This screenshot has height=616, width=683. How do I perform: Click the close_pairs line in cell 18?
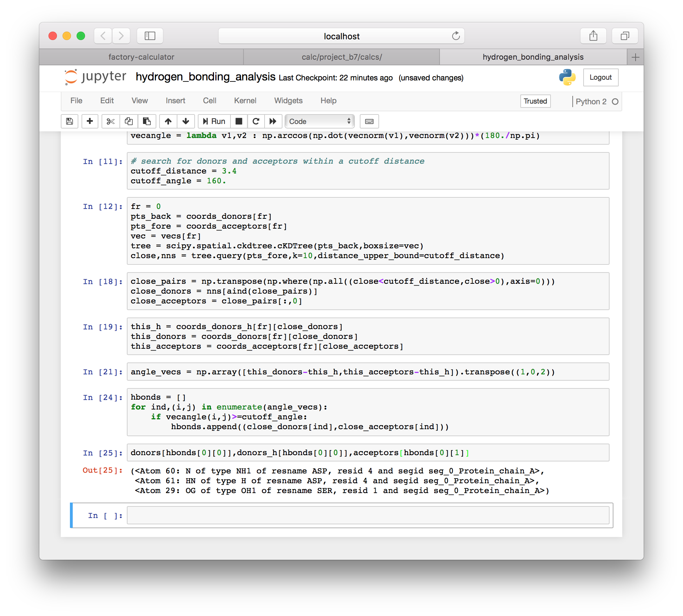[343, 281]
